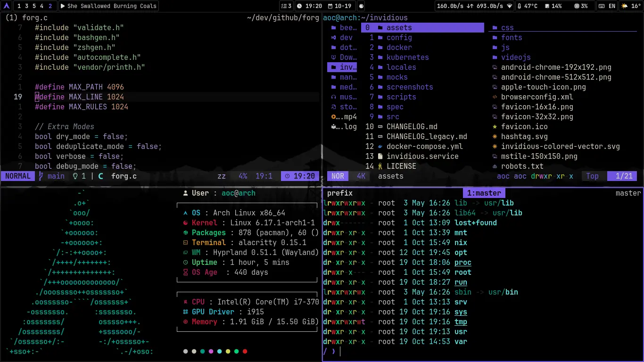
Task: Switch to the active workspace 2
Action: click(50, 6)
